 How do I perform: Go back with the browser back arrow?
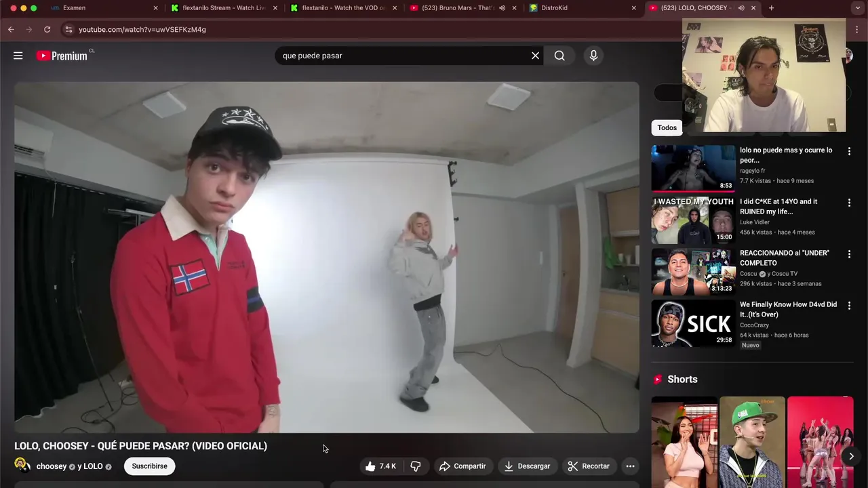tap(11, 30)
